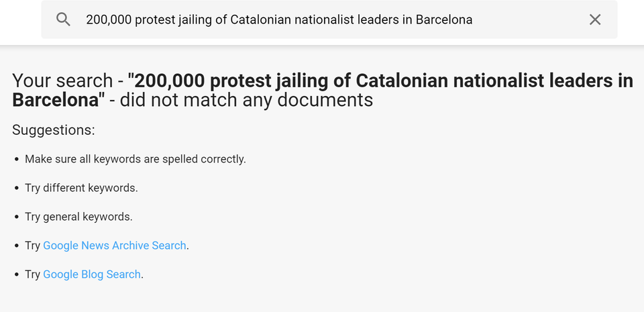Click the word "Try" before Google News Archive Search
The image size is (644, 312).
[32, 246]
